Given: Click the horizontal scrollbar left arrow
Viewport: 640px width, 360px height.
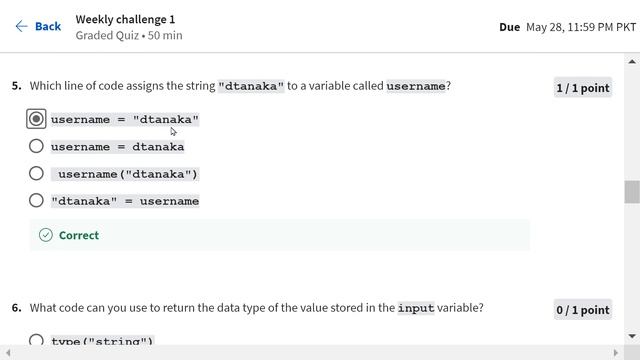Looking at the screenshot, I should pyautogui.click(x=8, y=353).
